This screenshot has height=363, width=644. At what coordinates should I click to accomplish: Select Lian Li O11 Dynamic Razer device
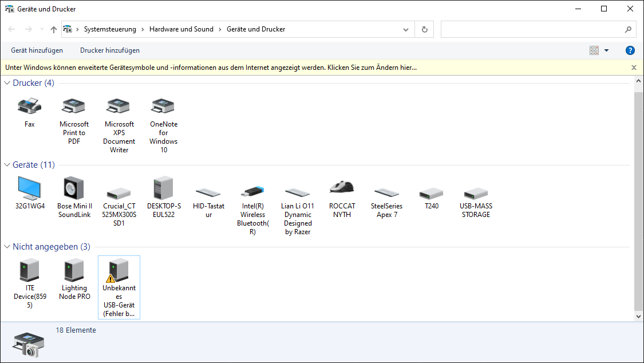(297, 192)
